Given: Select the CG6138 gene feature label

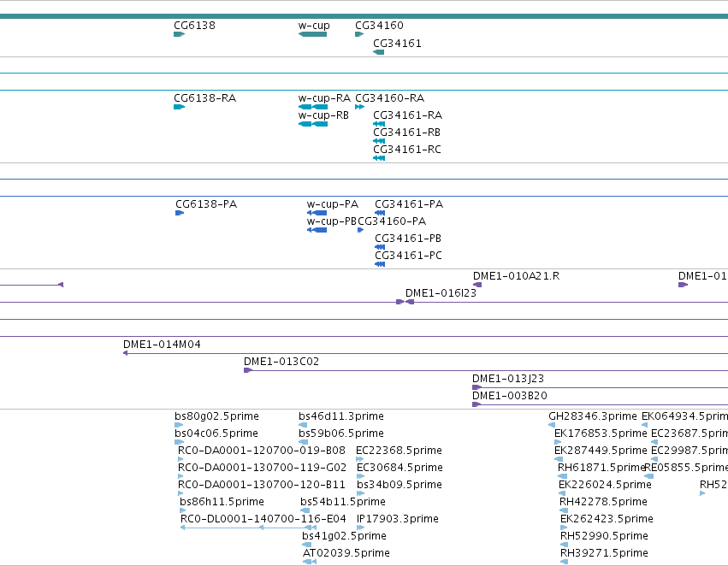Looking at the screenshot, I should [194, 26].
